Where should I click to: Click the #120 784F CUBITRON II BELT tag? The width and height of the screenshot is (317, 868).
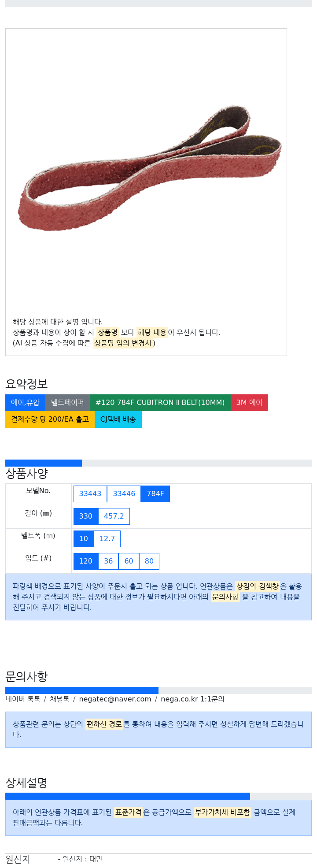(x=160, y=403)
